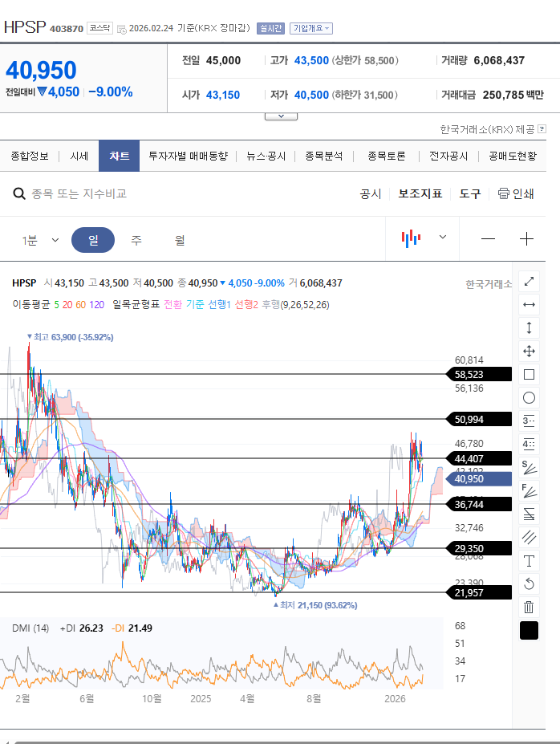Click the search field 종목 또는 지수비교

[79, 193]
